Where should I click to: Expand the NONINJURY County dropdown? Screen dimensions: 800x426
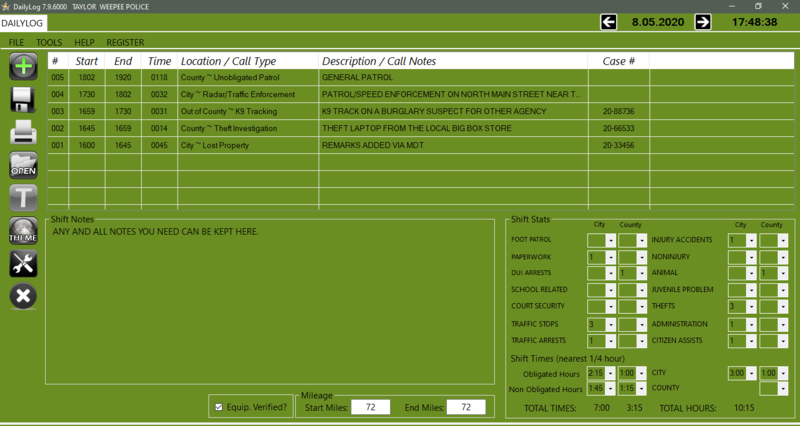pos(783,257)
